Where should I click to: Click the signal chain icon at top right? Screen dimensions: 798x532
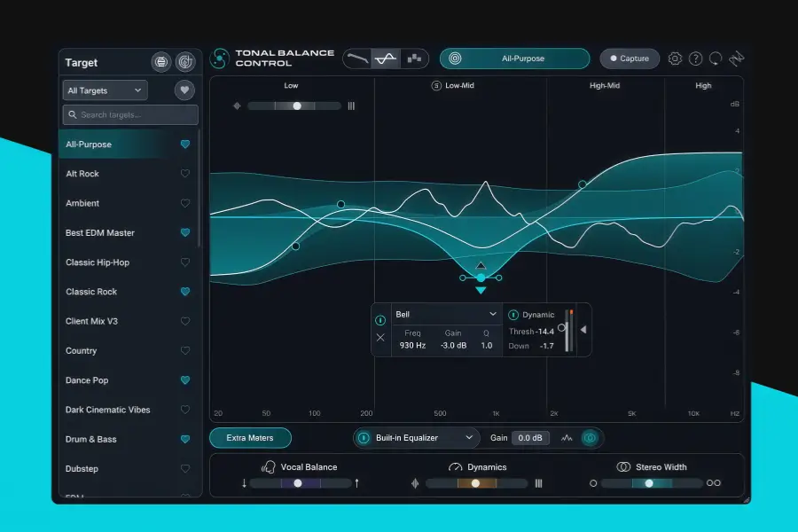737,58
